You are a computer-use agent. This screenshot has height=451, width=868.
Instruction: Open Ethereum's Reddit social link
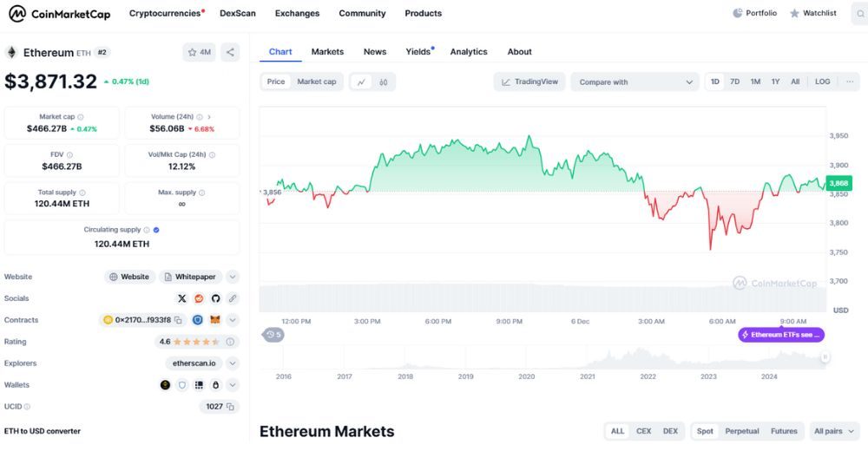[199, 298]
